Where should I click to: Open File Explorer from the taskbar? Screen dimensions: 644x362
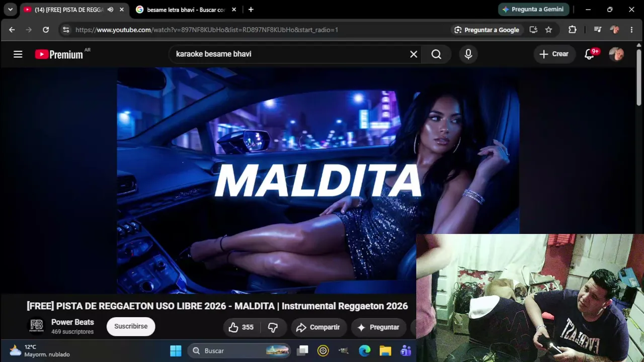pyautogui.click(x=385, y=350)
